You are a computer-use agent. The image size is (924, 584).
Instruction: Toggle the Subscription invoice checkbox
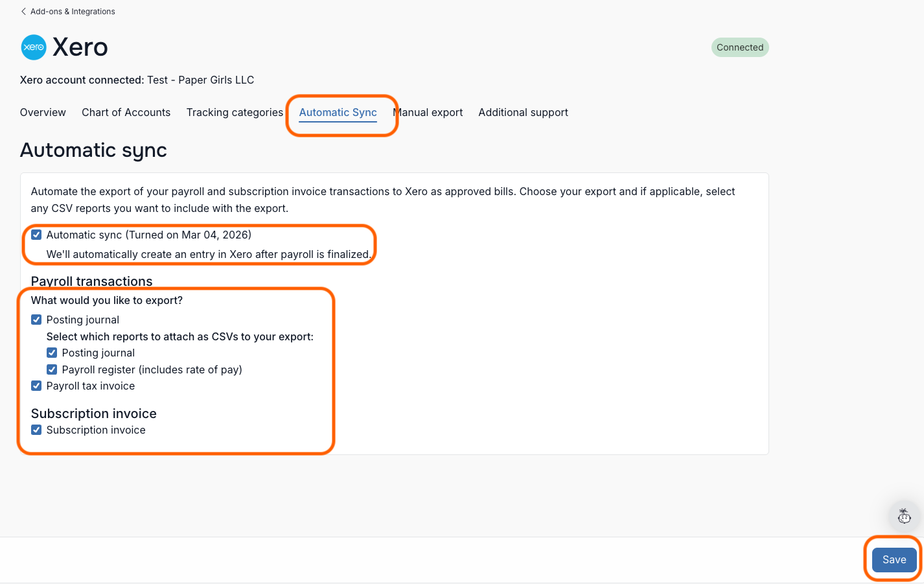(x=36, y=430)
